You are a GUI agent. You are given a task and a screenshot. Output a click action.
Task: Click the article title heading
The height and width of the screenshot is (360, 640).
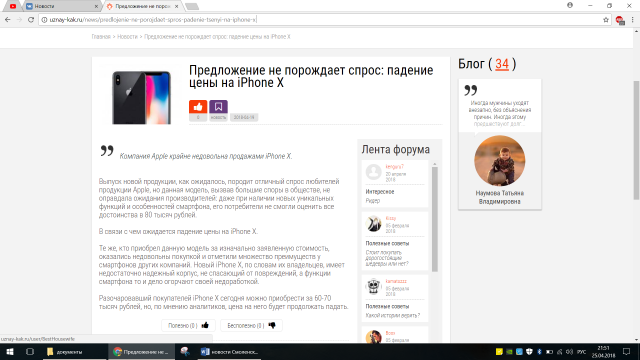click(311, 76)
